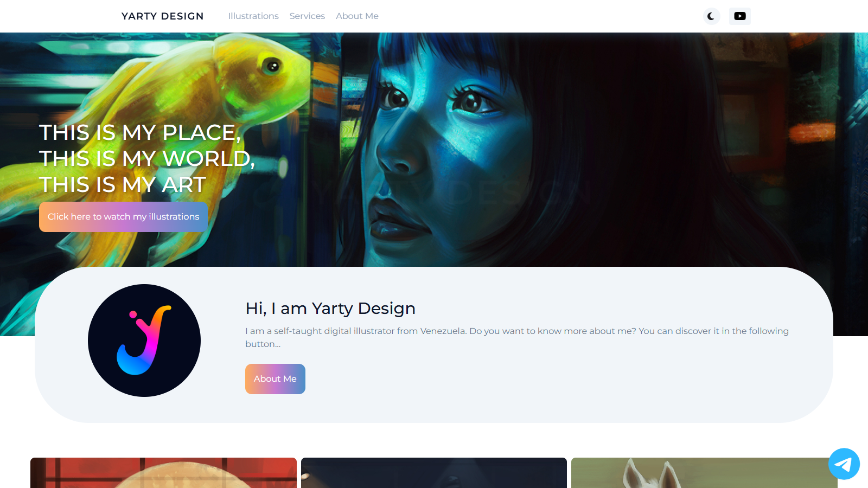Screen dimensions: 868x488
Task: Open the dark navy illustration thumbnail
Action: coord(434,473)
